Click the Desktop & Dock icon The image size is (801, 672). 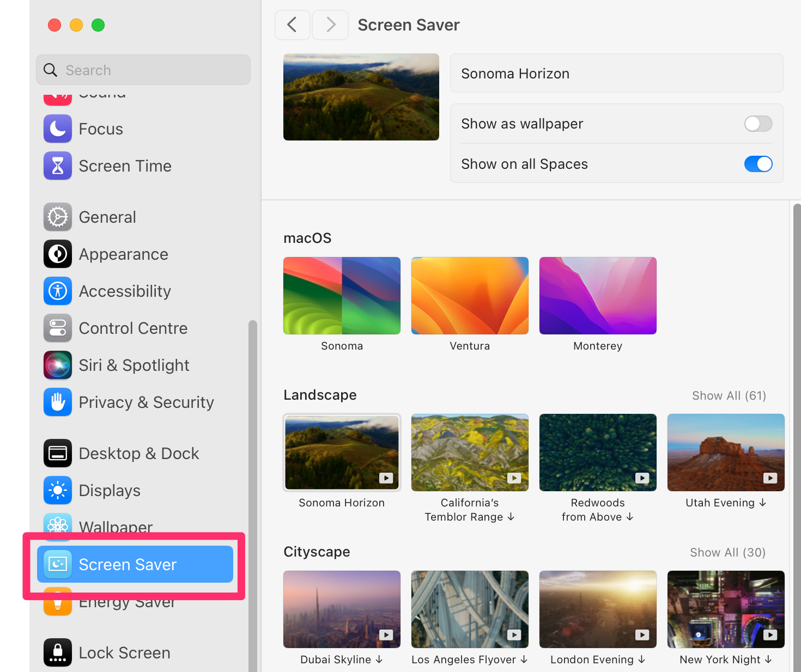click(58, 453)
